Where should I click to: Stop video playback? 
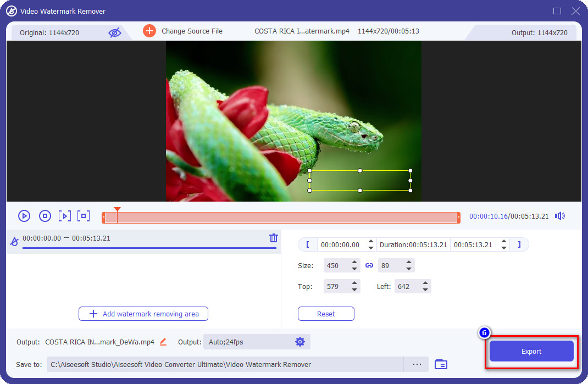45,216
